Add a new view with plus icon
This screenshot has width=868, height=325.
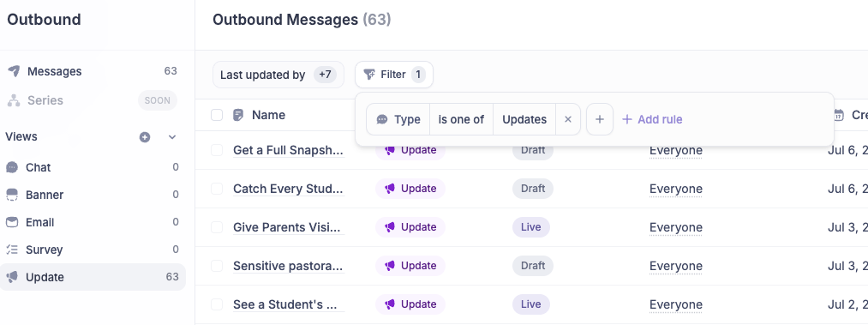click(145, 136)
